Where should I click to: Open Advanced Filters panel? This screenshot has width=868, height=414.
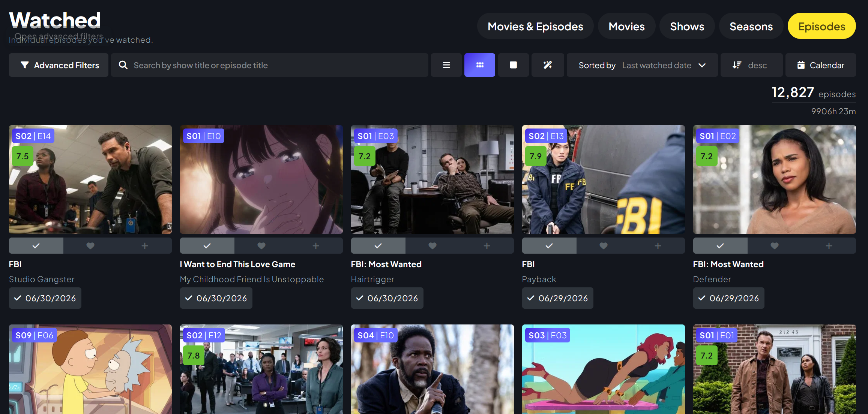[59, 65]
